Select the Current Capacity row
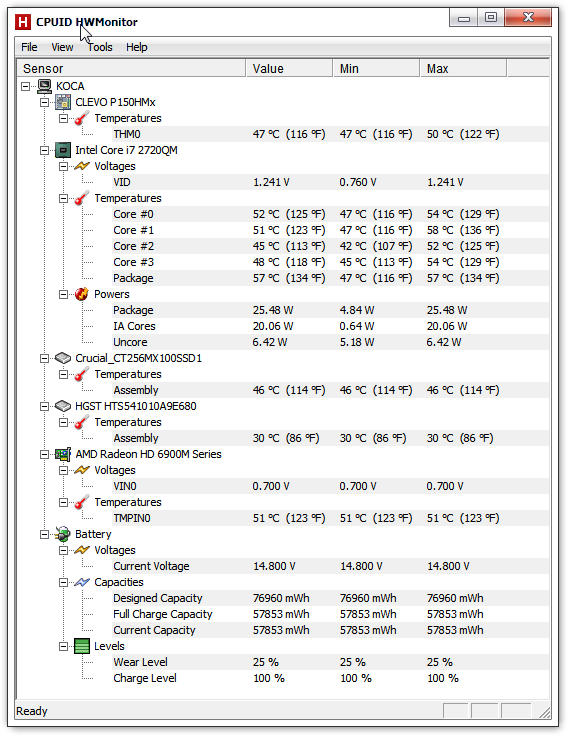Image resolution: width=569 pixels, height=736 pixels. coord(331,630)
